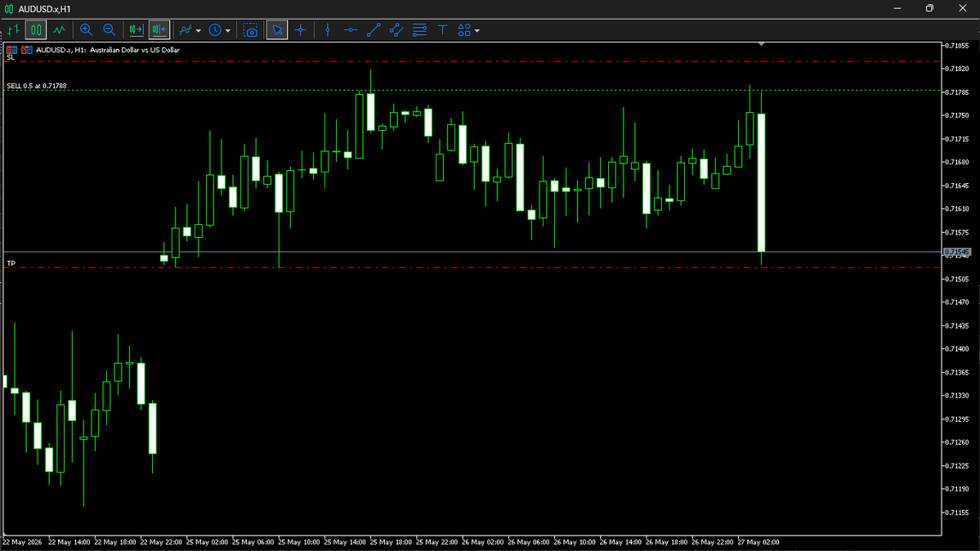Select the text label tool

(x=442, y=30)
